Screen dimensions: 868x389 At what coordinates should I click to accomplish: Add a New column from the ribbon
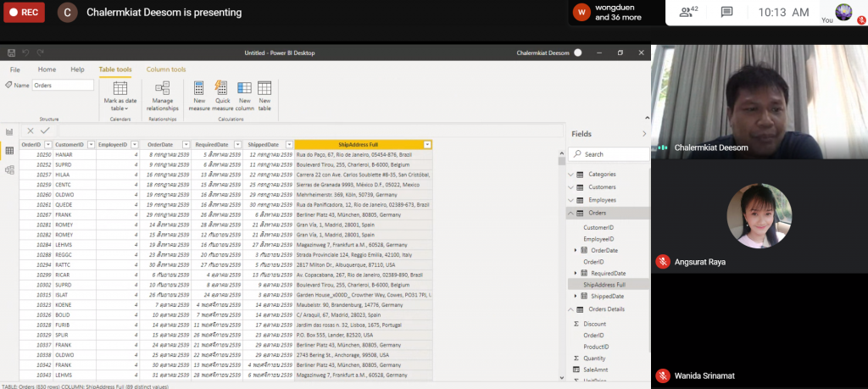click(x=244, y=96)
